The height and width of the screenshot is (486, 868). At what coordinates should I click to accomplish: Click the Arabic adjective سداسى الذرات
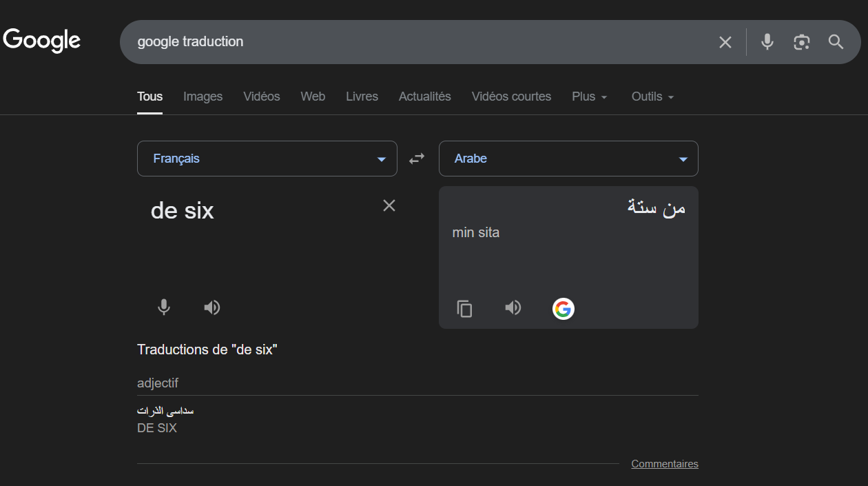click(x=165, y=411)
